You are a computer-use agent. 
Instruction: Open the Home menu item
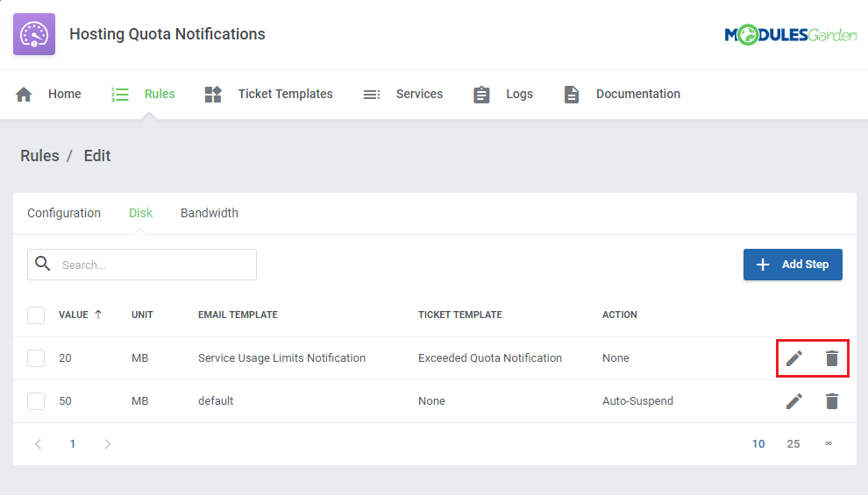point(64,94)
